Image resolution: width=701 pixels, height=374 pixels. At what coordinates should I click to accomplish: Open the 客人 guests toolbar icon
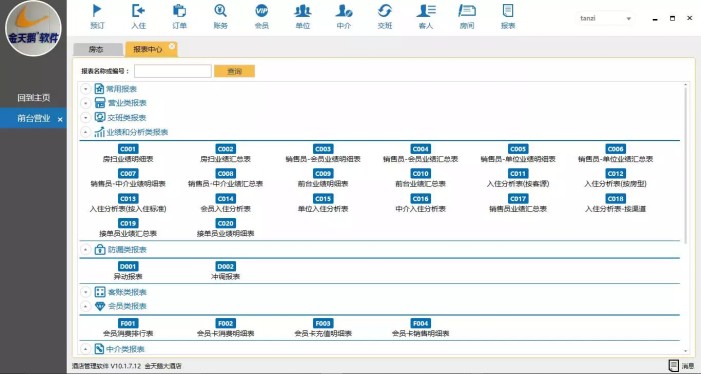(426, 17)
